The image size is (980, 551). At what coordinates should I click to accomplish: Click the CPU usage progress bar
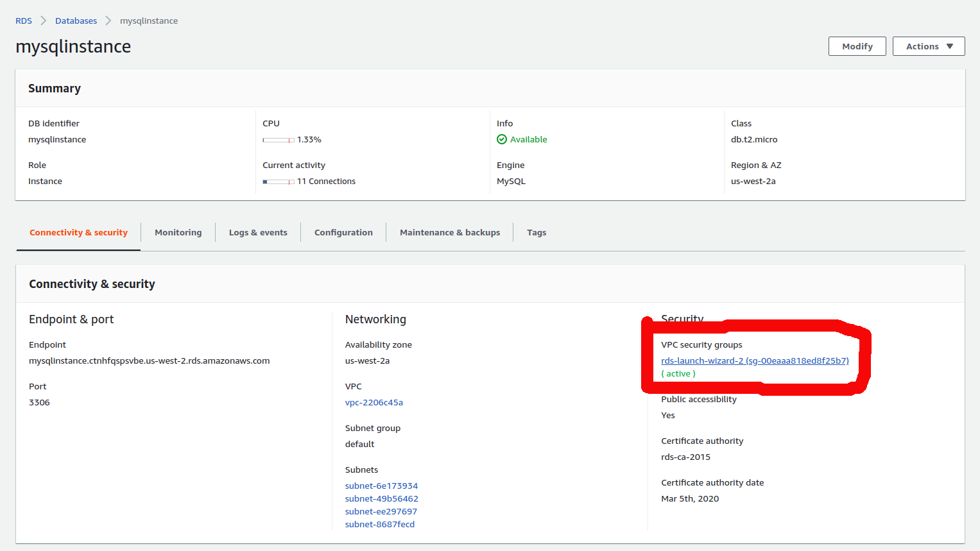click(x=279, y=140)
